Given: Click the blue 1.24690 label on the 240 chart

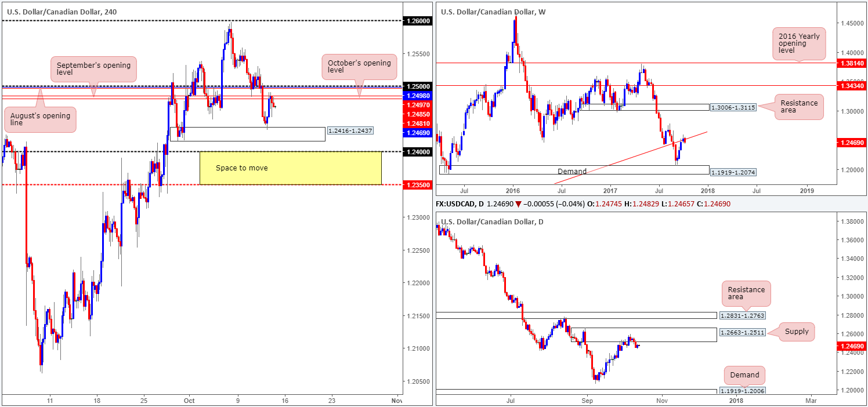Looking at the screenshot, I should pyautogui.click(x=417, y=132).
